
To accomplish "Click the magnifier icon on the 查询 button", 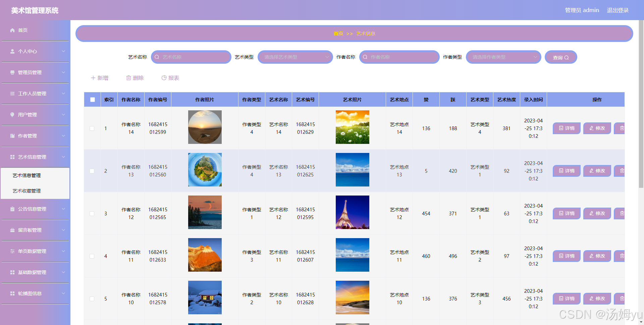I will [x=567, y=58].
